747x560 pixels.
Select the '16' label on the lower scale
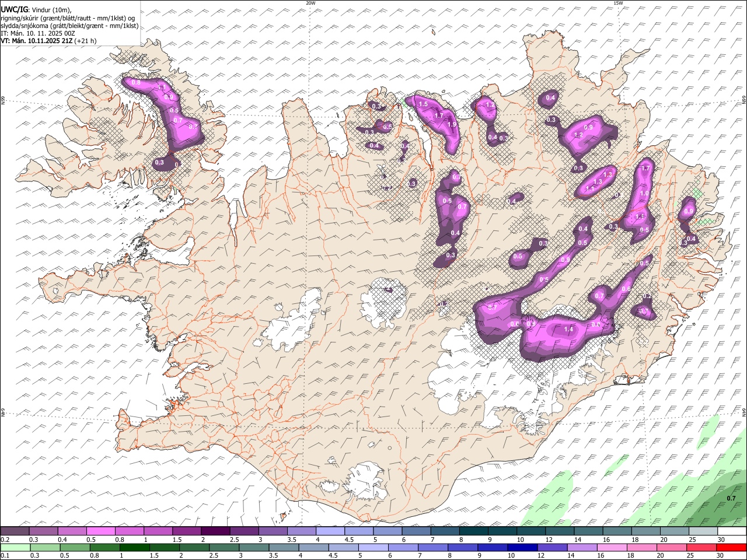coord(601,556)
